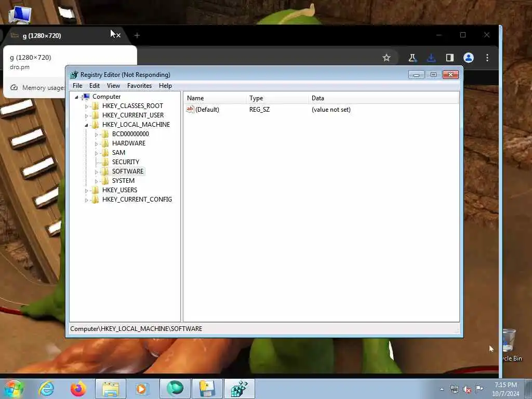The width and height of the screenshot is (532, 399).
Task: Click Registry Editor taskbar button
Action: pos(240,389)
